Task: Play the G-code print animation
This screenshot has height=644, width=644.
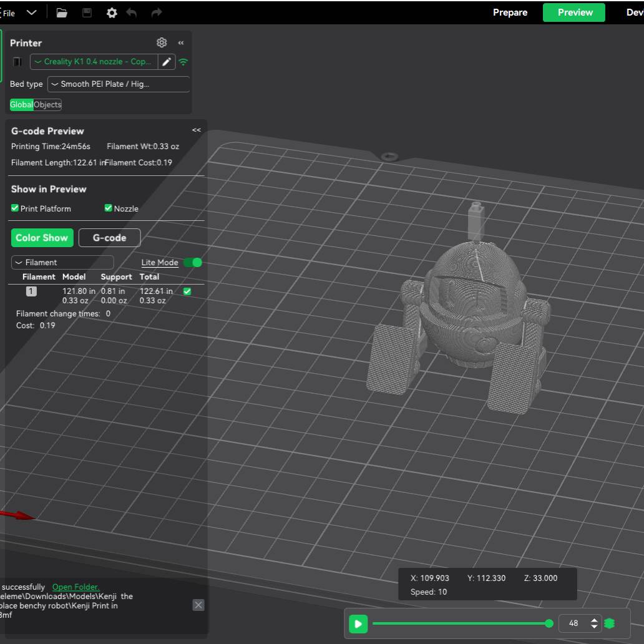Action: tap(358, 624)
